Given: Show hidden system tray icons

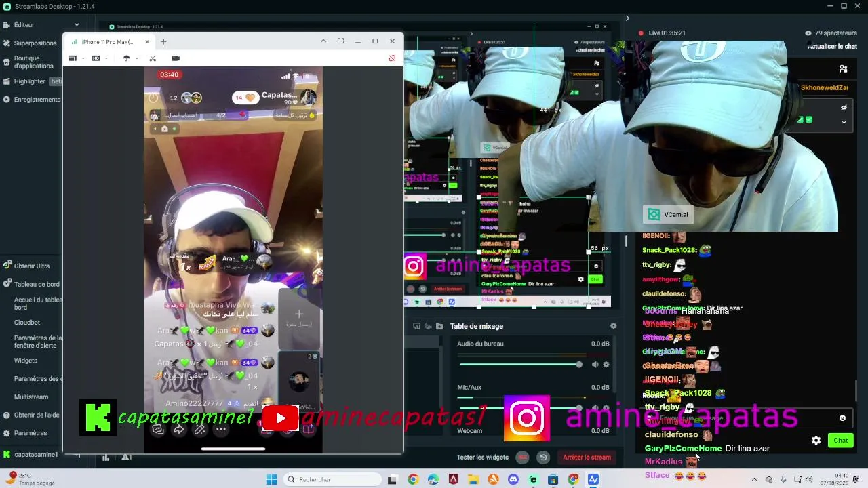Looking at the screenshot, I should coord(754,480).
